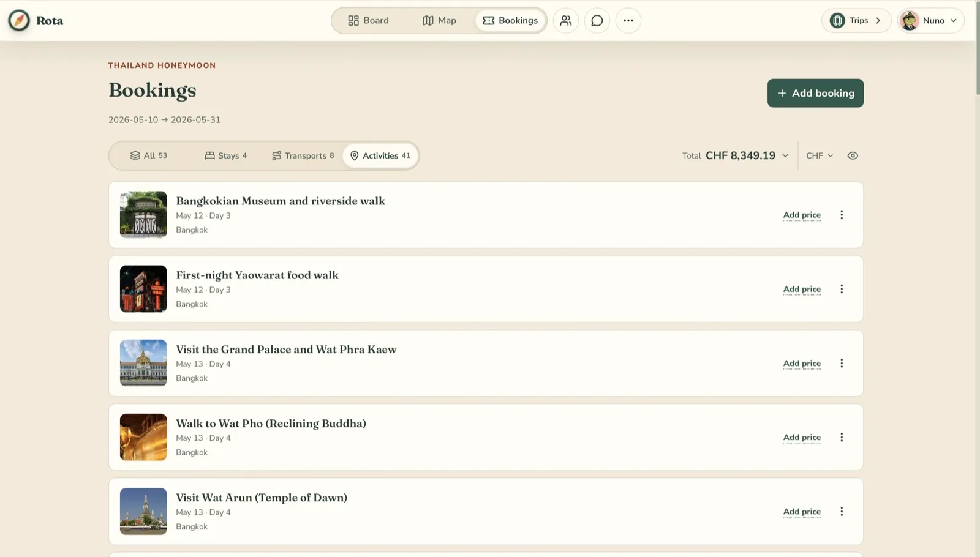Click the Rota compass logo
980x557 pixels.
click(x=19, y=20)
